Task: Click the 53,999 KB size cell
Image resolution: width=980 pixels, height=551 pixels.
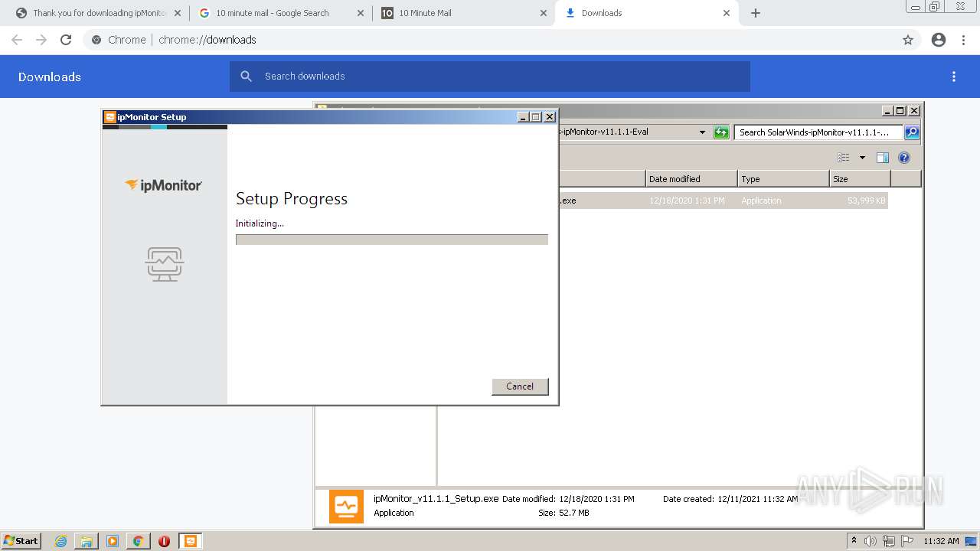Action: coord(867,201)
